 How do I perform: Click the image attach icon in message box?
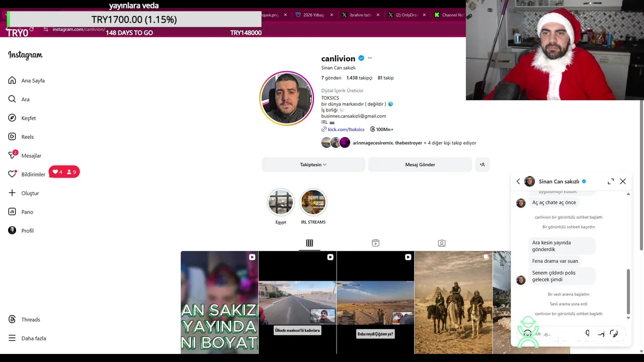point(601,333)
